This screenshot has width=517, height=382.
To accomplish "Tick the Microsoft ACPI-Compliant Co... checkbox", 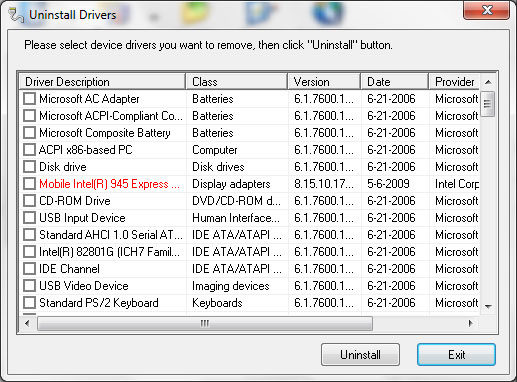I will point(29,116).
